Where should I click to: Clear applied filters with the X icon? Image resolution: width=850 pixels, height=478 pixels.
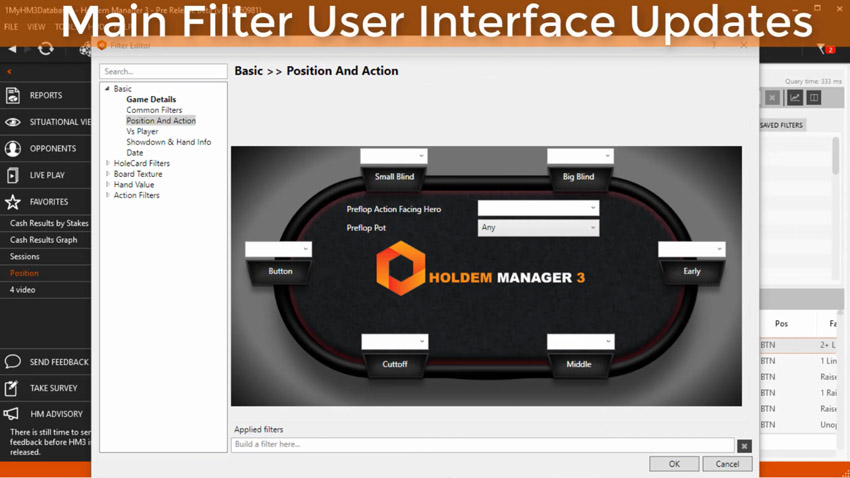click(744, 445)
